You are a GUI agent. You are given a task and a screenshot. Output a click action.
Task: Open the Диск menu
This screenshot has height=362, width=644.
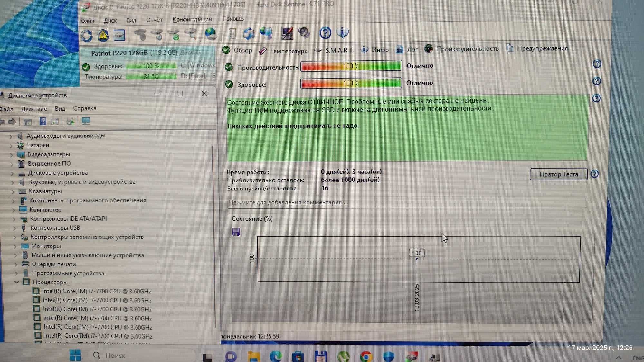coord(110,20)
